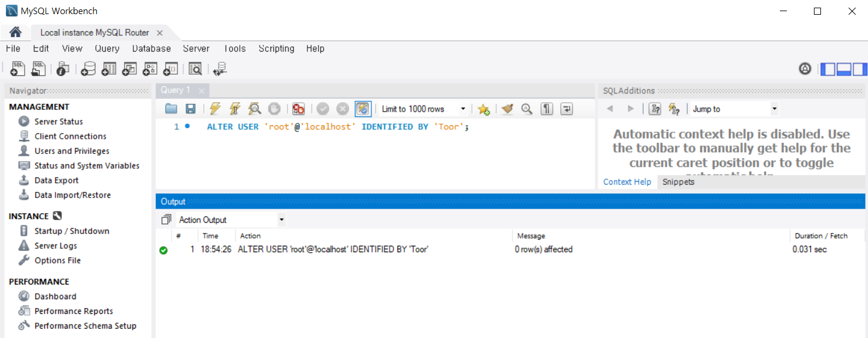The image size is (868, 338).
Task: Hide the right SQL Additions panel
Action: pyautogui.click(x=860, y=69)
